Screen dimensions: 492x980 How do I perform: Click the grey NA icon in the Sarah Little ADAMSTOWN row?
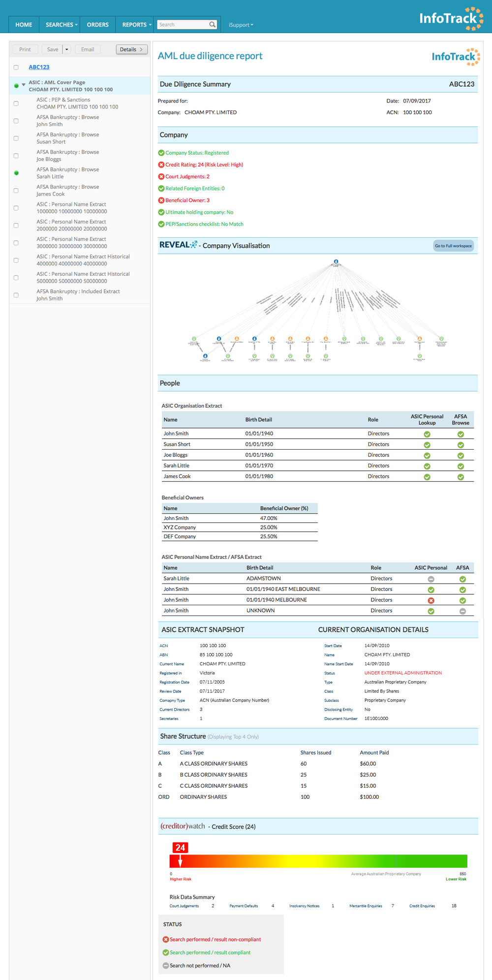click(431, 580)
